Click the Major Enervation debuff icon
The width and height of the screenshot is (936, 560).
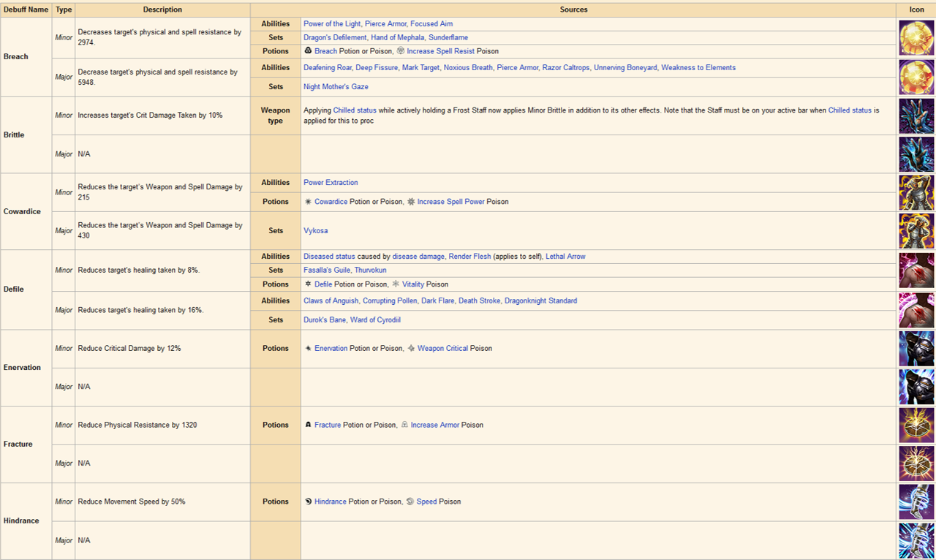[x=916, y=387]
